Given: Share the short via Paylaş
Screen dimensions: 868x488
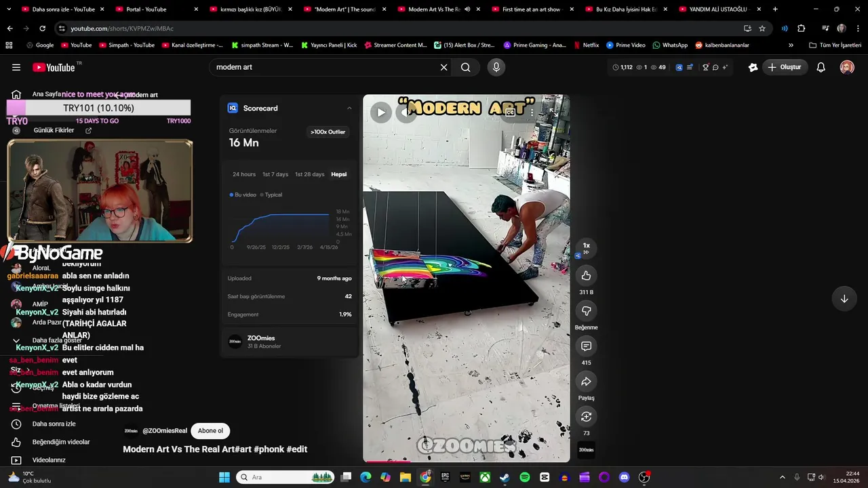Looking at the screenshot, I should tap(586, 382).
